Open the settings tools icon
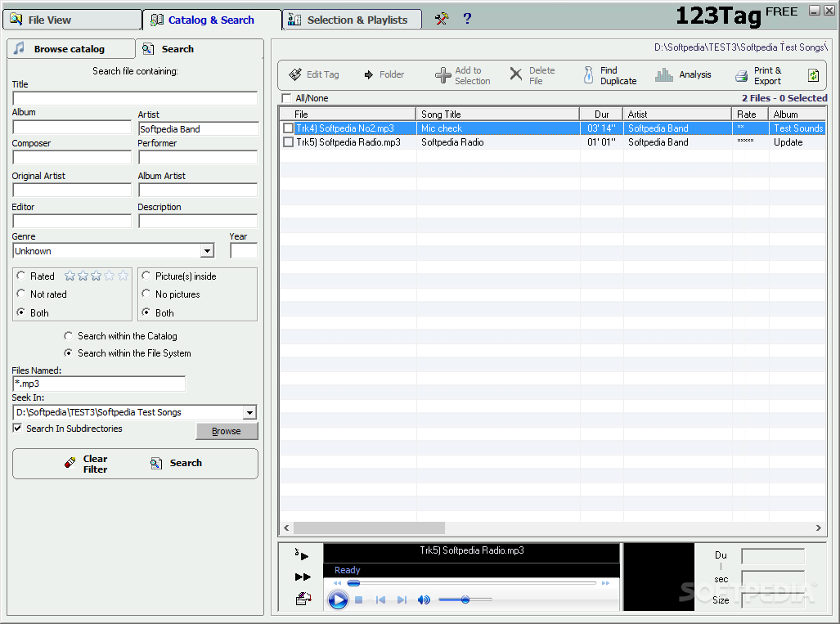Viewport: 840px width, 624px height. [x=442, y=20]
